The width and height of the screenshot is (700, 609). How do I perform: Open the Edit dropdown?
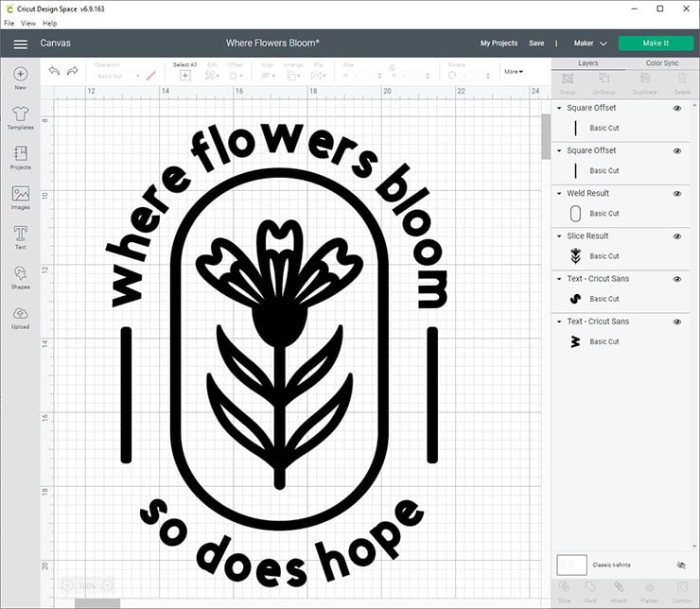click(x=212, y=76)
